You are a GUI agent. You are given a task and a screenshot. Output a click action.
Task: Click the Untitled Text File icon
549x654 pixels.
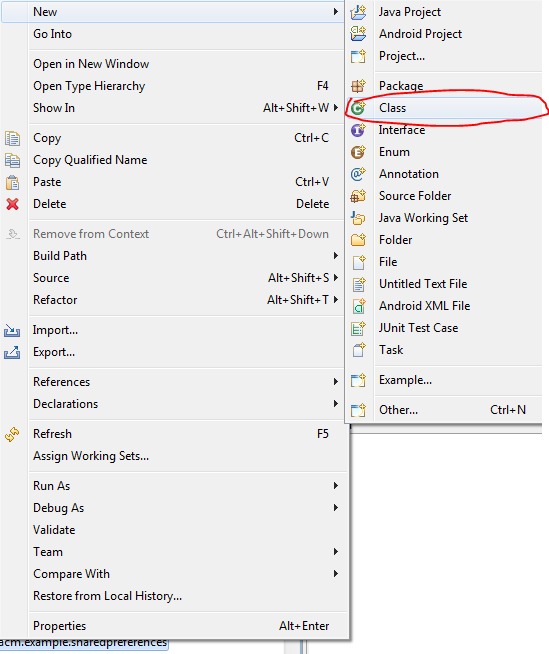point(358,284)
